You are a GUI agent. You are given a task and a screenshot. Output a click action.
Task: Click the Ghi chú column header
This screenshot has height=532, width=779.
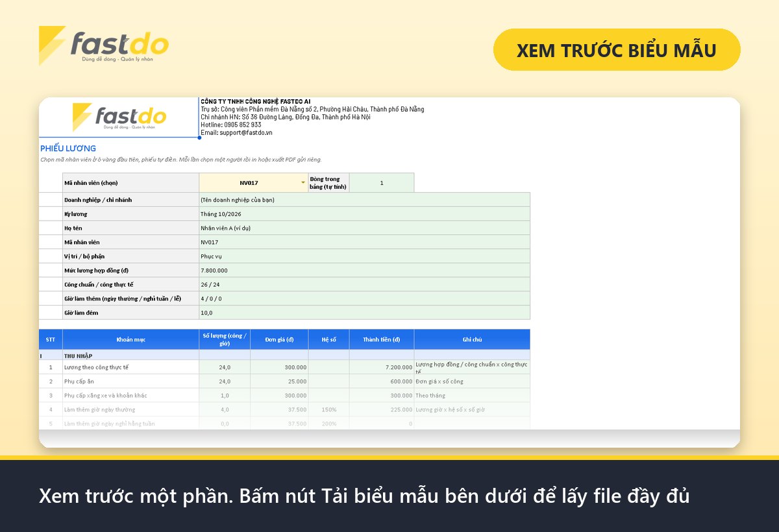(x=472, y=339)
